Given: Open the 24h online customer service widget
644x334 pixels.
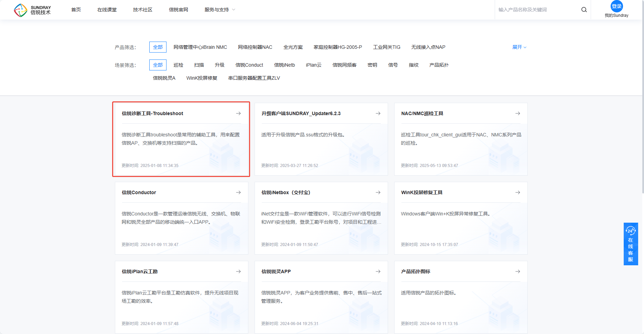Looking at the screenshot, I should tap(631, 244).
